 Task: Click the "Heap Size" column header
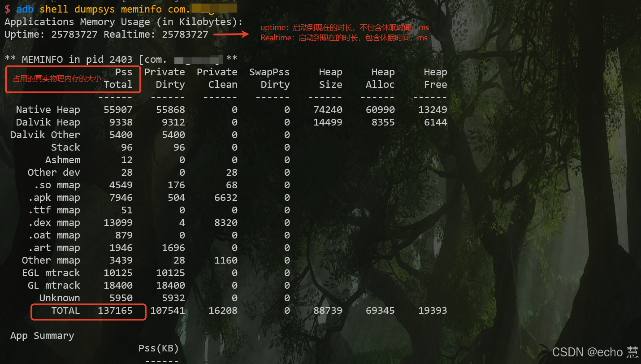(x=330, y=78)
